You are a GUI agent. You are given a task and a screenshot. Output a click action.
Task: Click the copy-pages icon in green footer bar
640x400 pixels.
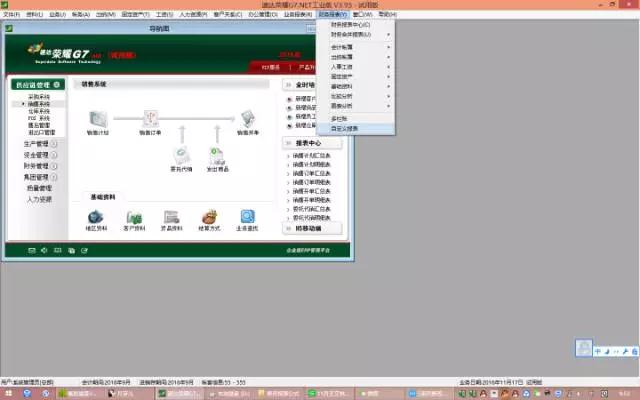(71, 250)
